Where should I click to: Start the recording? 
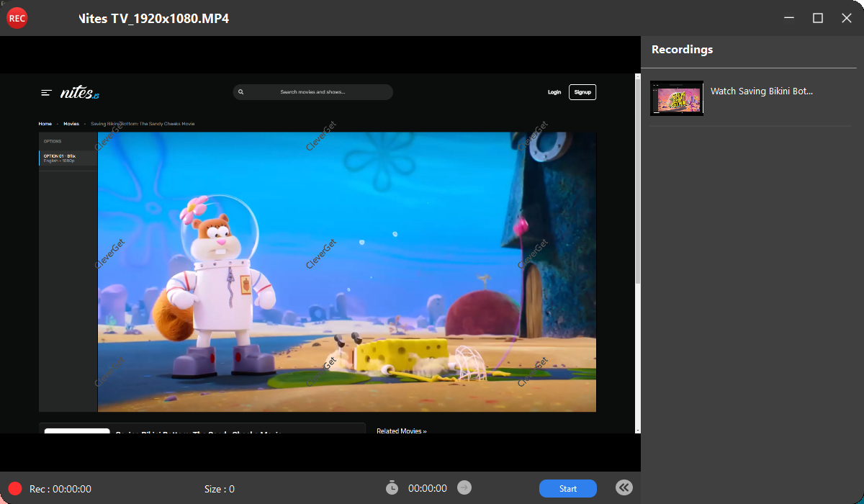point(567,489)
